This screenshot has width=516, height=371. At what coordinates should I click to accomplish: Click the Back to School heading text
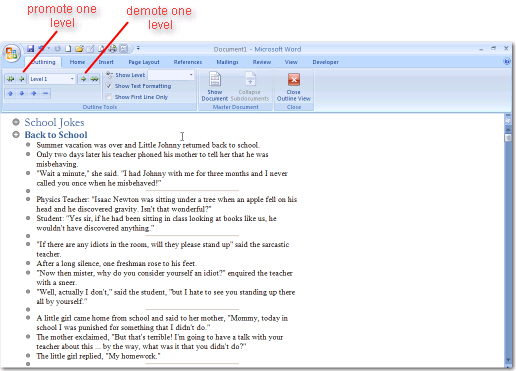click(x=56, y=135)
